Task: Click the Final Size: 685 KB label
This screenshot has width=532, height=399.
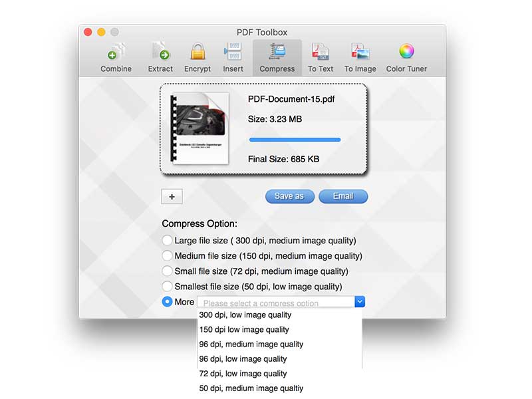Action: pos(283,159)
